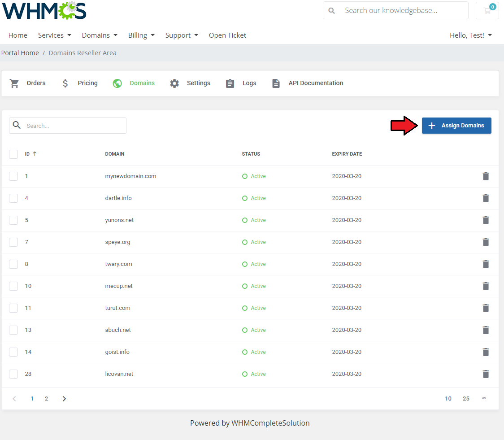Click the Domains globe icon
The width and height of the screenshot is (504, 440).
point(117,83)
